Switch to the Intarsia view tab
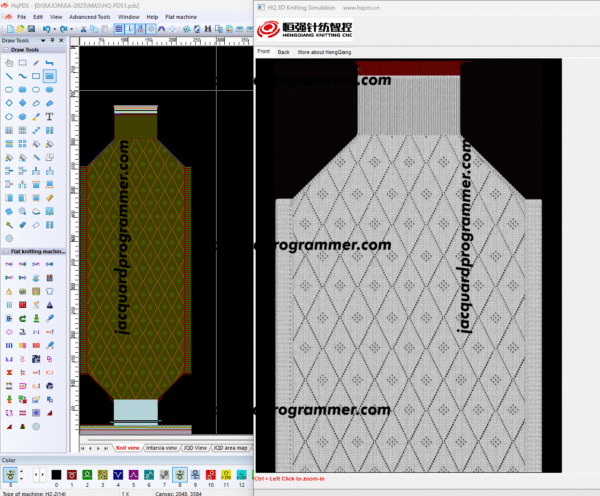This screenshot has height=496, width=600. click(162, 447)
